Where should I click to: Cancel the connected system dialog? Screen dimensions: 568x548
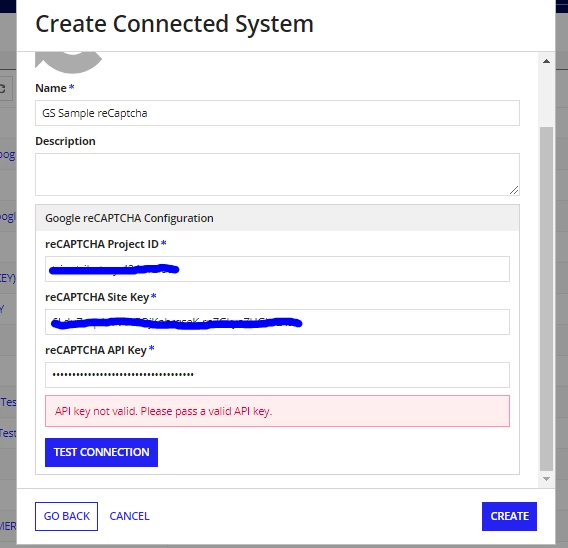(x=129, y=516)
